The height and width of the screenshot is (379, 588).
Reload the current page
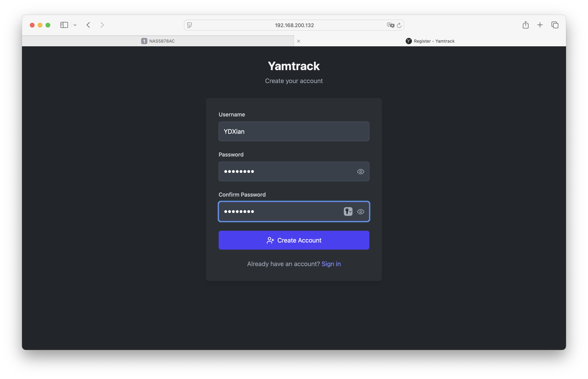click(x=399, y=25)
